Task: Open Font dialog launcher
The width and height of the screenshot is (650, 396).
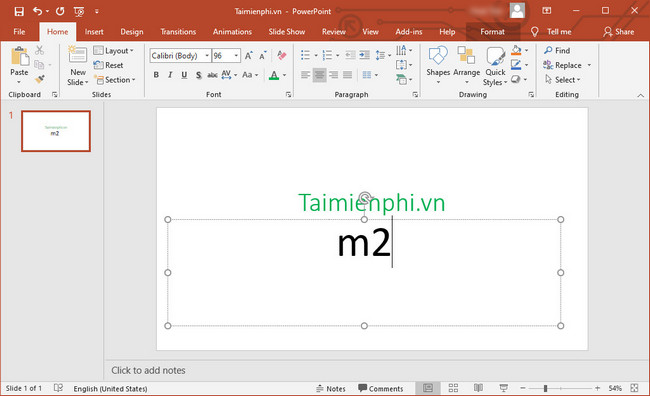Action: 288,95
